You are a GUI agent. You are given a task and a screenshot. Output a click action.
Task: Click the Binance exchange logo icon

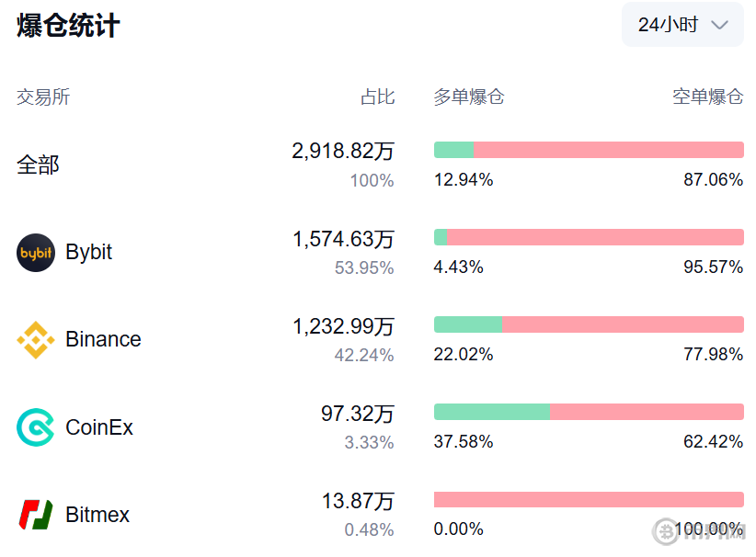coord(36,340)
